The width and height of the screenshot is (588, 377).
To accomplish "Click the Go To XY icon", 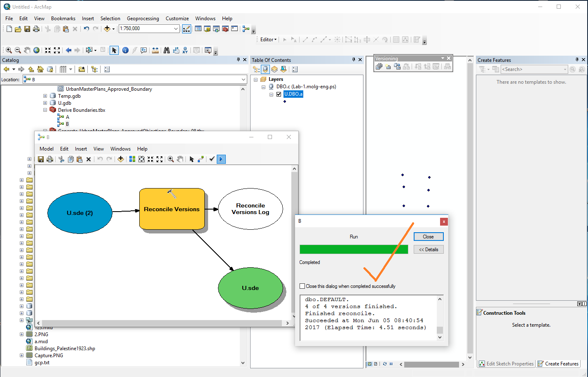I will (x=185, y=50).
